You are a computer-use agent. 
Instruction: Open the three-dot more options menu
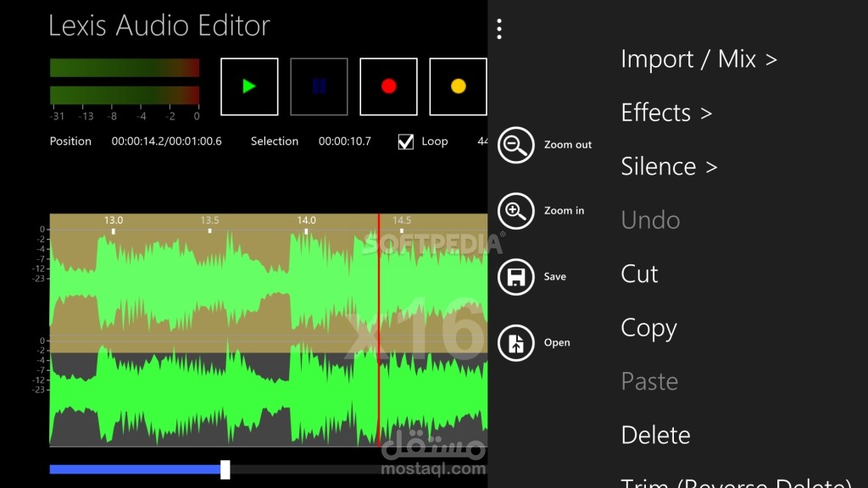pyautogui.click(x=499, y=29)
